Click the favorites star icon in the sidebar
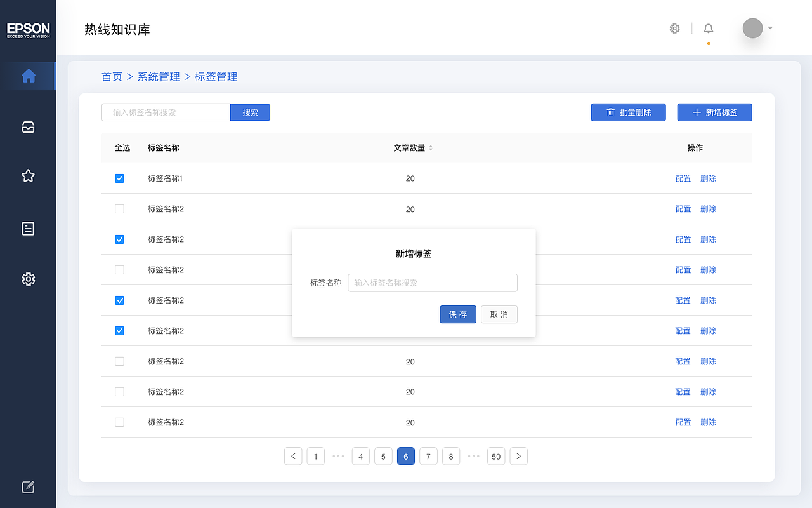The height and width of the screenshot is (508, 812). [28, 176]
